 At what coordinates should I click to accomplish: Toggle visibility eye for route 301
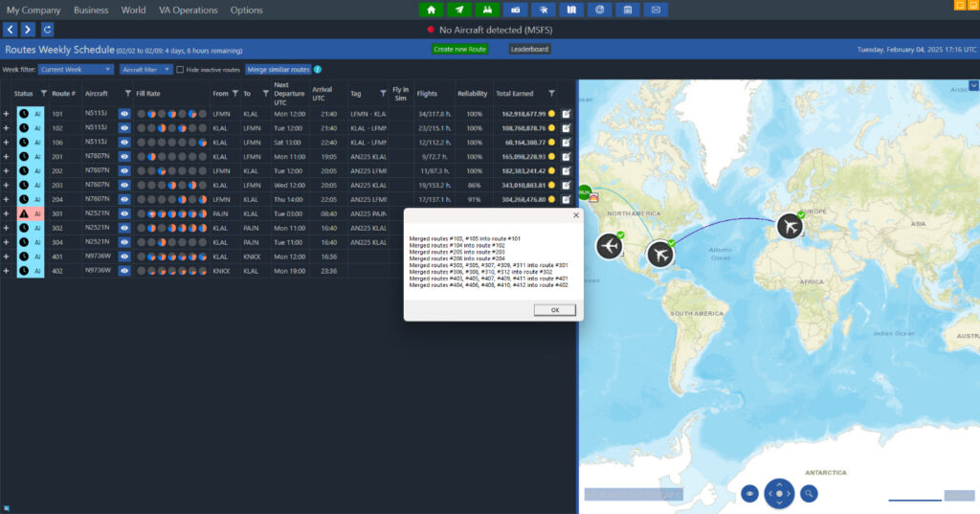(x=124, y=213)
